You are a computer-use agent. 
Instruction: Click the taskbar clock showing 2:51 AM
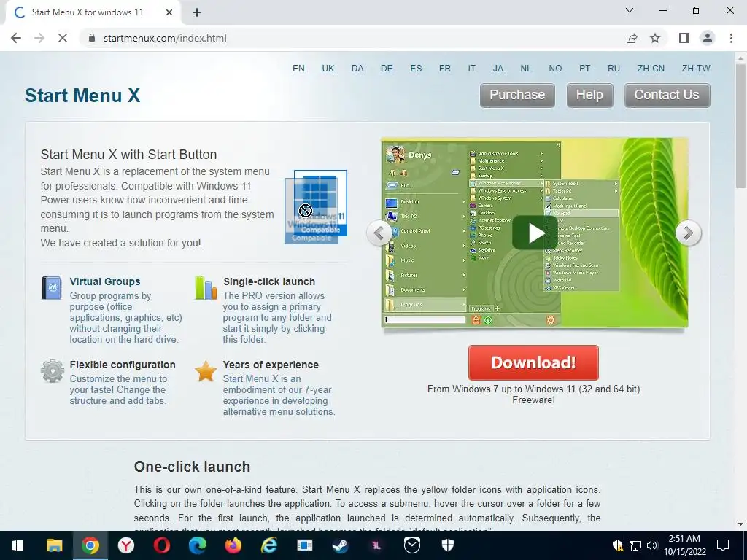tap(684, 545)
